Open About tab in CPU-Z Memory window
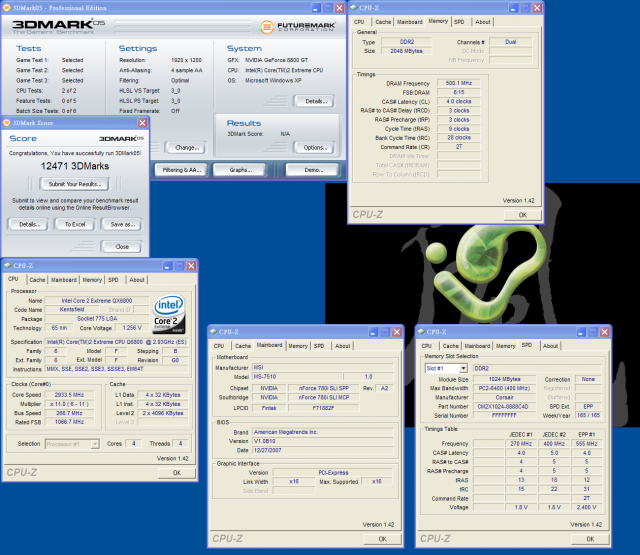This screenshot has height=555, width=640. (482, 22)
